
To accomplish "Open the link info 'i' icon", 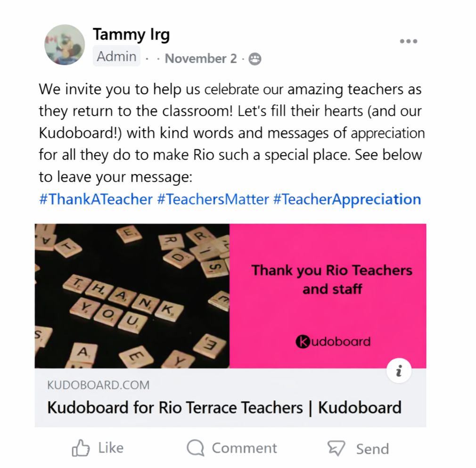I will (399, 370).
